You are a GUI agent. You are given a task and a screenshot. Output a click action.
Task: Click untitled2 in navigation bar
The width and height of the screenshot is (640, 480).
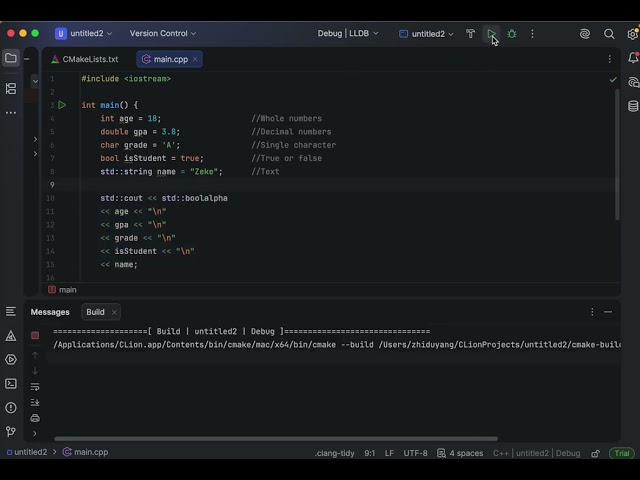27,452
